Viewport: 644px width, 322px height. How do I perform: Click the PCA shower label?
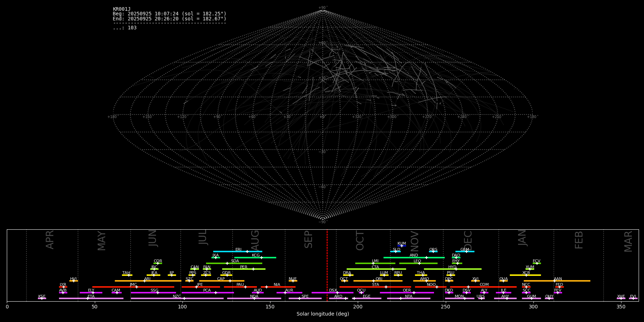click(x=207, y=291)
